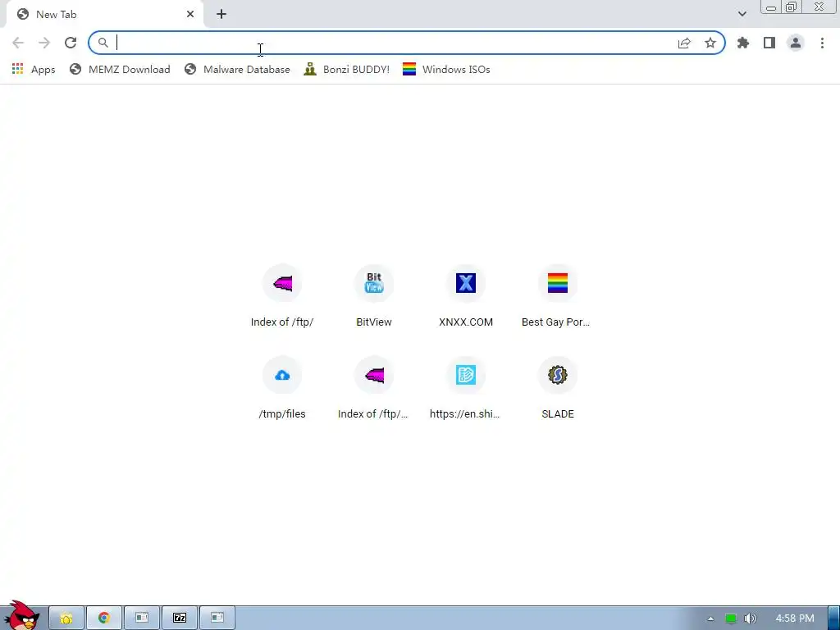Click the 4:58 PM clock

click(794, 619)
